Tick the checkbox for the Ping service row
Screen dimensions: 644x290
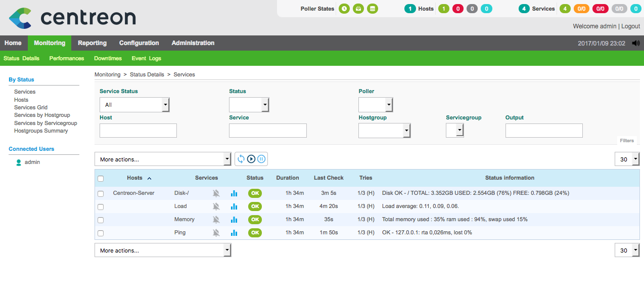[101, 233]
